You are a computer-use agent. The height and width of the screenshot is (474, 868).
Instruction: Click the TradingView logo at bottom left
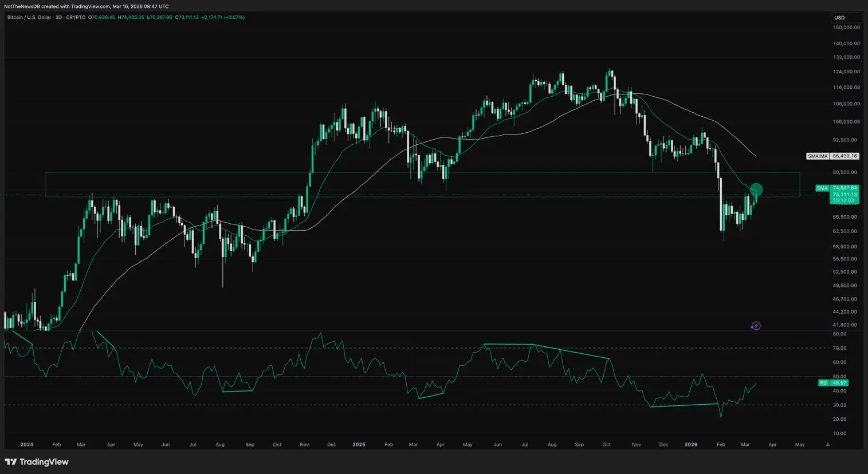(x=37, y=462)
